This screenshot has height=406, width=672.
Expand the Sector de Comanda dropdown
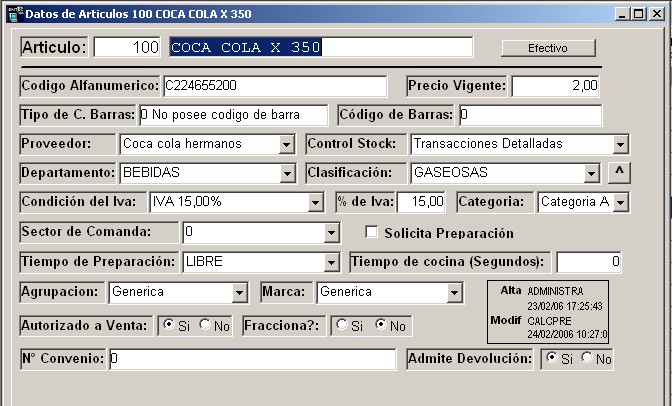tap(331, 233)
